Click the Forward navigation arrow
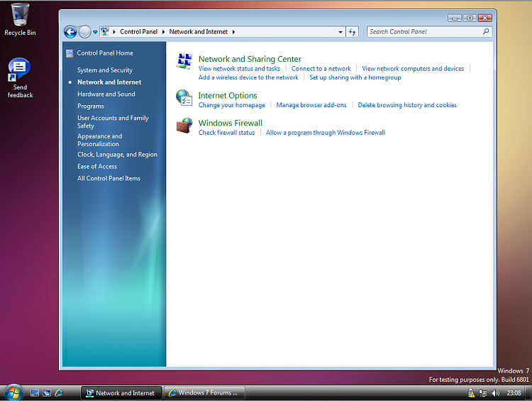 (85, 32)
